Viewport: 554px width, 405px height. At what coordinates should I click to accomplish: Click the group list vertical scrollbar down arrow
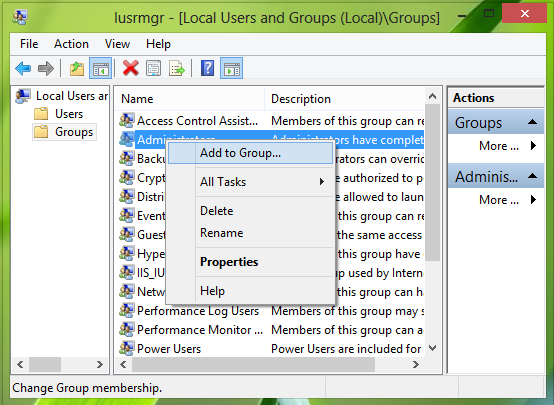click(x=432, y=348)
